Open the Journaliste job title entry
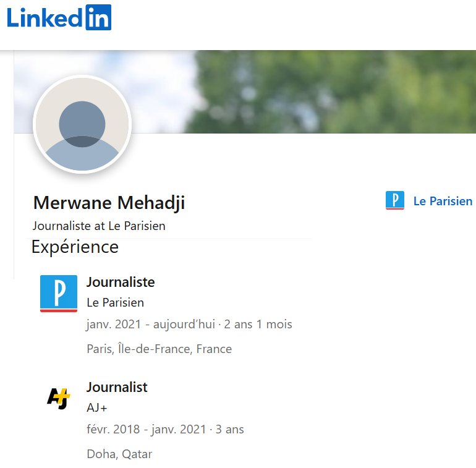Viewport: 476px width, 468px height. coord(121,282)
